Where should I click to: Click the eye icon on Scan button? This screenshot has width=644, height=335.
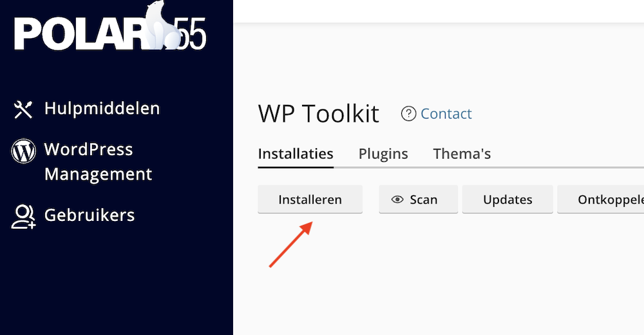pos(397,200)
